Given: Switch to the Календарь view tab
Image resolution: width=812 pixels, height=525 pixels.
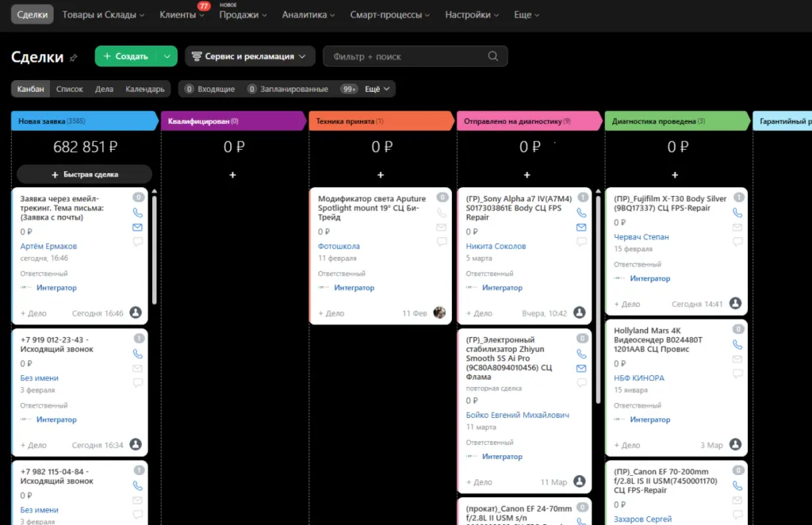Looking at the screenshot, I should tap(145, 89).
